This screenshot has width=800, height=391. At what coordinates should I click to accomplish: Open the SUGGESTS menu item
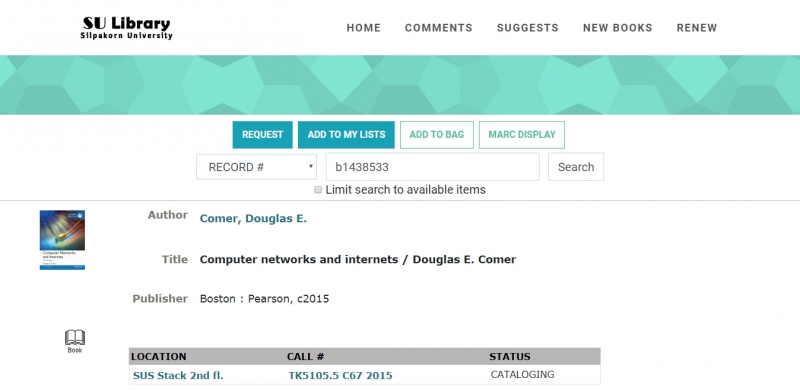(x=528, y=28)
